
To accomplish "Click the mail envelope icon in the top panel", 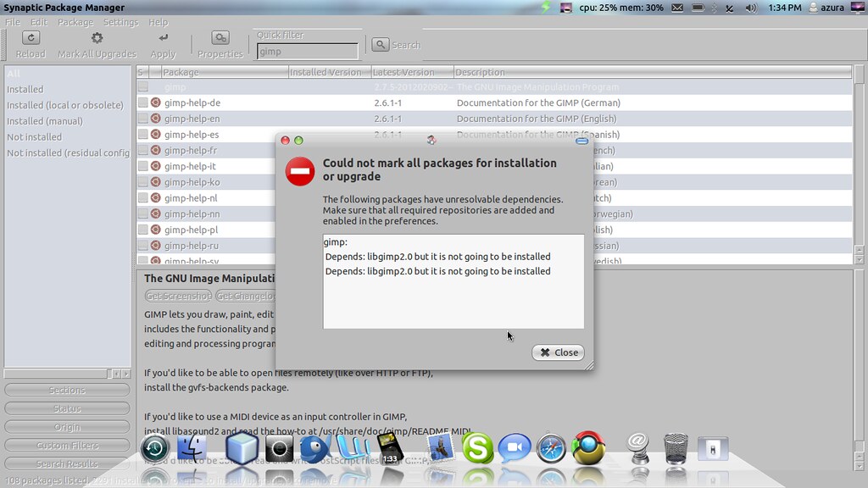I will click(x=677, y=8).
